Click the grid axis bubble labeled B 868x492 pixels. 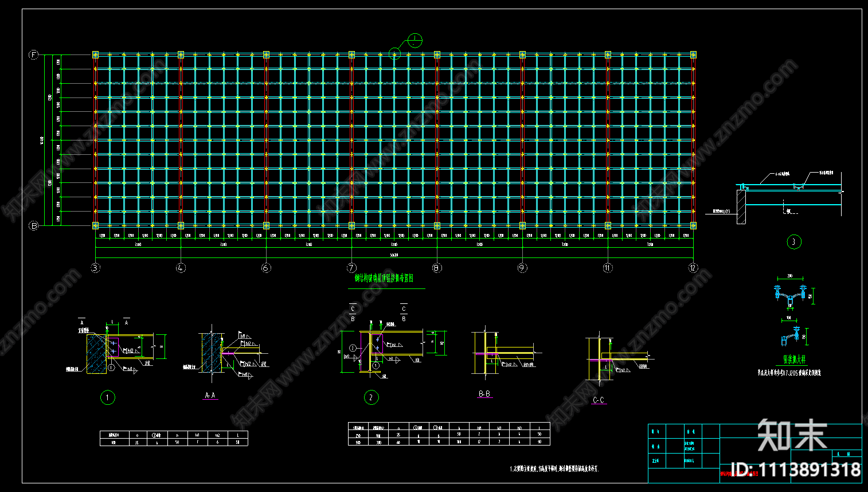(x=33, y=226)
